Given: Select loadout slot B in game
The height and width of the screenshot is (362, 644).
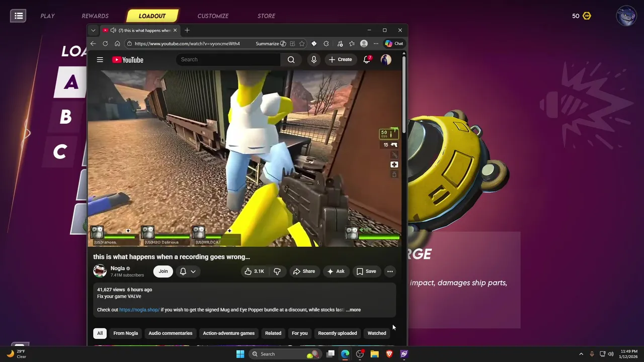Looking at the screenshot, I should point(65,117).
